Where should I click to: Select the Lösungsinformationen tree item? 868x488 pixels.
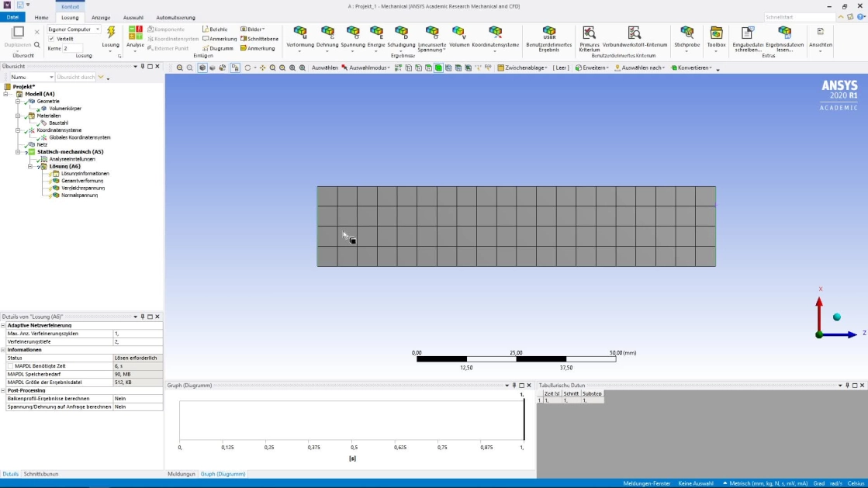pyautogui.click(x=85, y=173)
